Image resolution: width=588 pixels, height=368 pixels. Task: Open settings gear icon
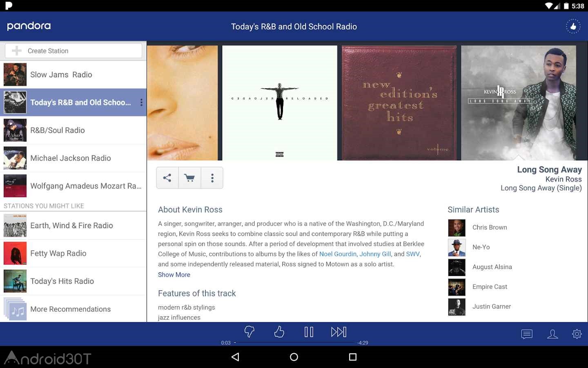coord(577,334)
